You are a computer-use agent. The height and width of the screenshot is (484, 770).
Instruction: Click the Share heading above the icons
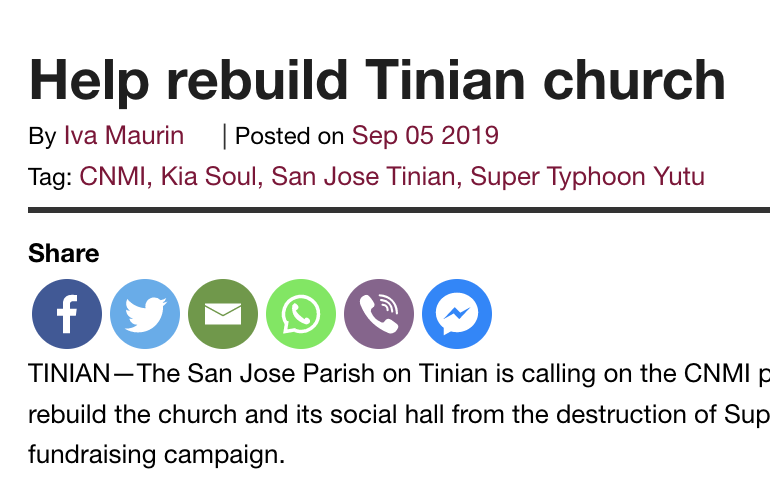(x=63, y=253)
